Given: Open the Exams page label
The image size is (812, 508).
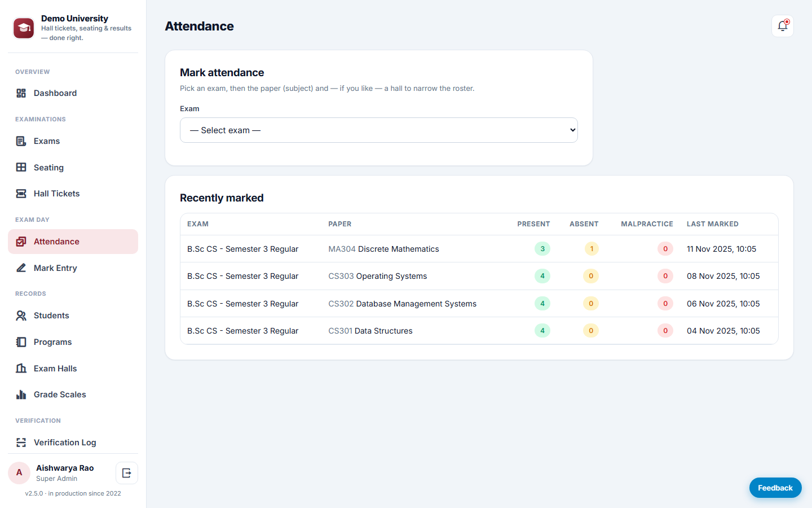Looking at the screenshot, I should pos(47,141).
